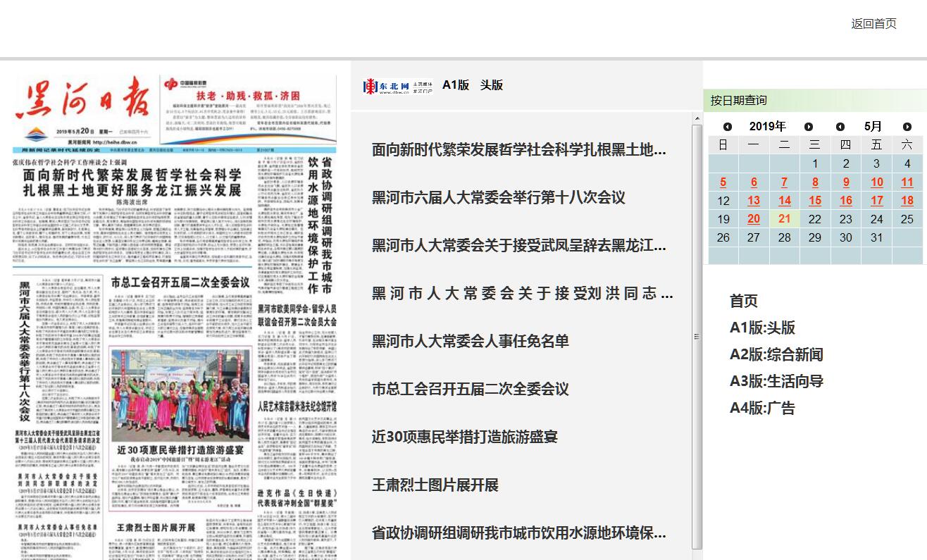Choose calendar date 5
Image resolution: width=927 pixels, height=560 pixels.
tap(723, 182)
